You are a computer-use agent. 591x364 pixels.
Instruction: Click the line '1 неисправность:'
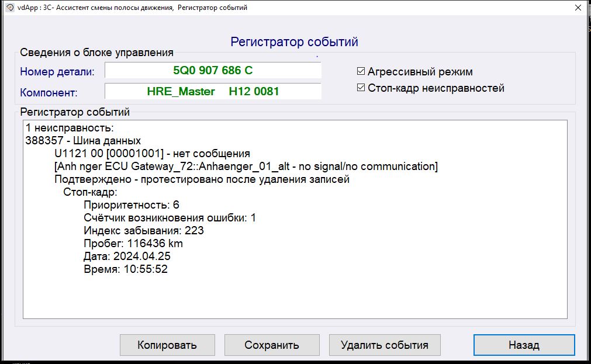[70, 128]
